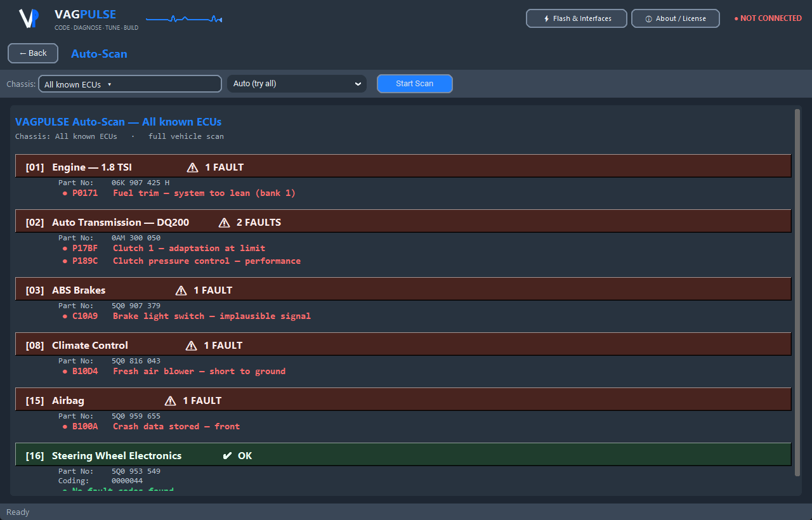
Task: Click the 1 FAULT label on Engine row
Action: coord(224,167)
